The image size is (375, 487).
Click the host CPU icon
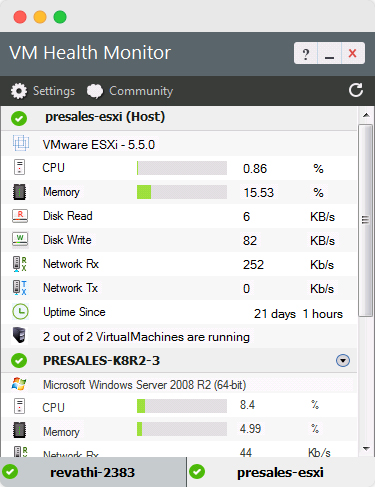tap(19, 167)
